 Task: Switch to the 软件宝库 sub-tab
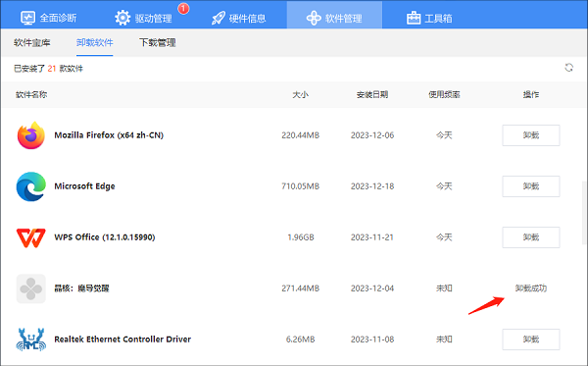[32, 42]
